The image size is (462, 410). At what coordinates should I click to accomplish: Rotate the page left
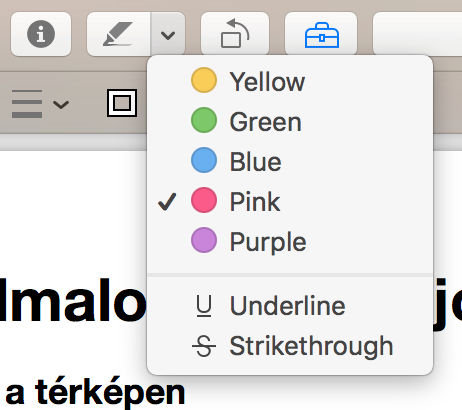(x=235, y=34)
